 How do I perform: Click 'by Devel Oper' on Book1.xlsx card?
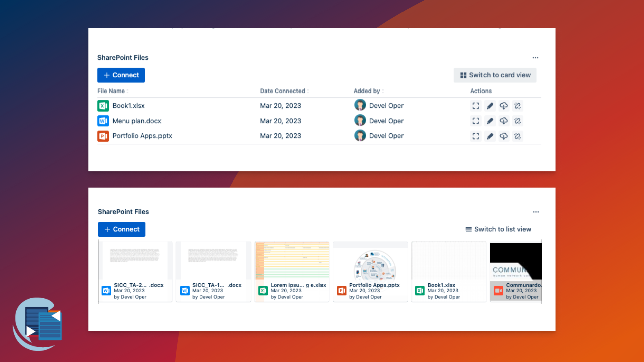point(444,297)
